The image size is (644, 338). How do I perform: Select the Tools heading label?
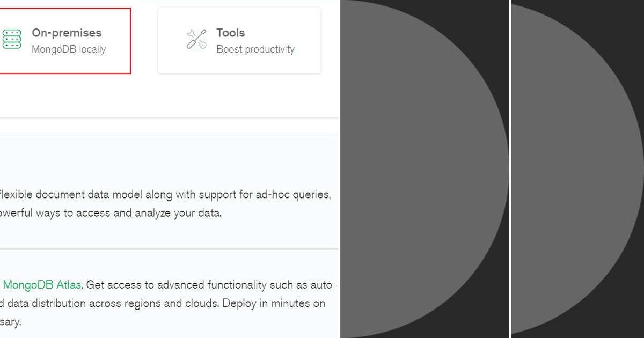(x=230, y=33)
